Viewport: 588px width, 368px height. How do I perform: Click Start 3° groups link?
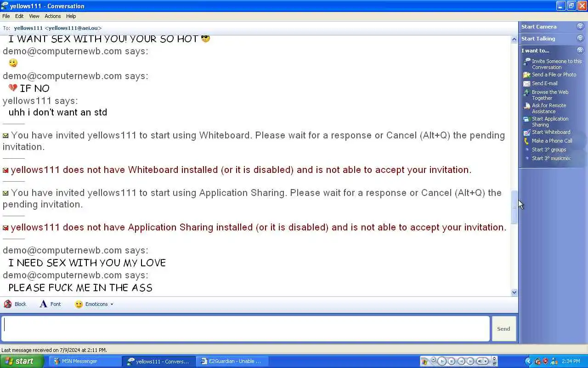549,149
